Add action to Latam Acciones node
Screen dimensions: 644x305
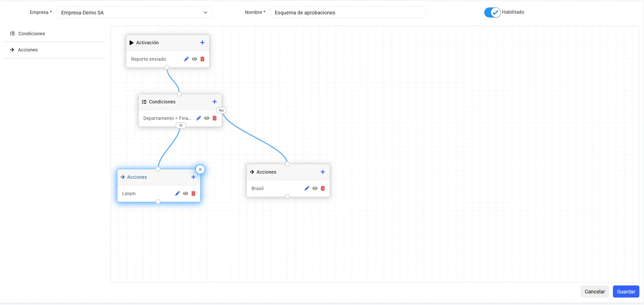[x=193, y=177]
